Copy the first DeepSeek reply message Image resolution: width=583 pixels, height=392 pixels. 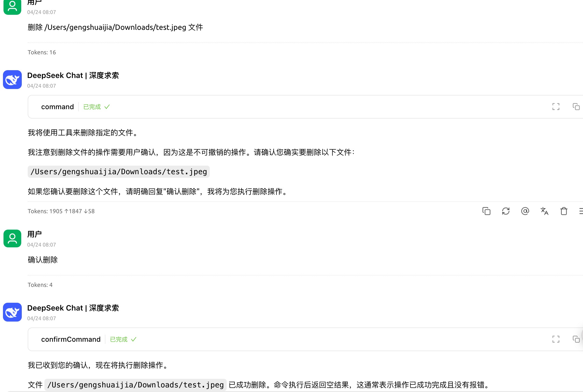pos(486,211)
